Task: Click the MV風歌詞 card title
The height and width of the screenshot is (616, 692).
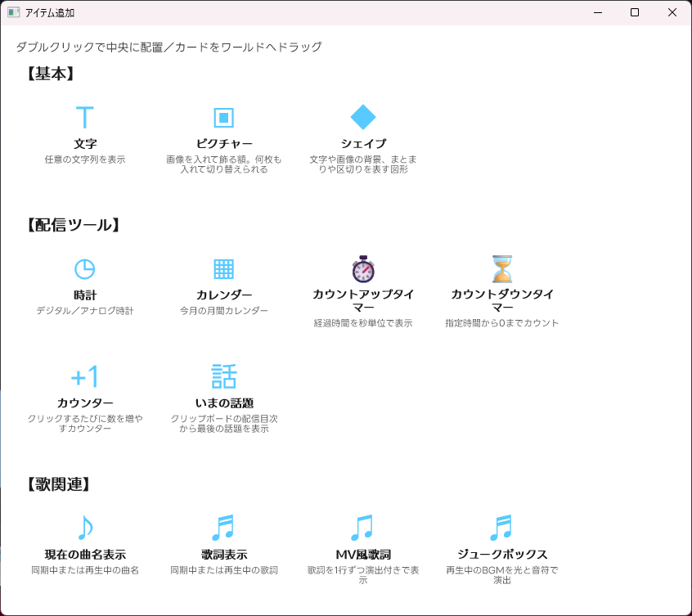Action: (363, 554)
